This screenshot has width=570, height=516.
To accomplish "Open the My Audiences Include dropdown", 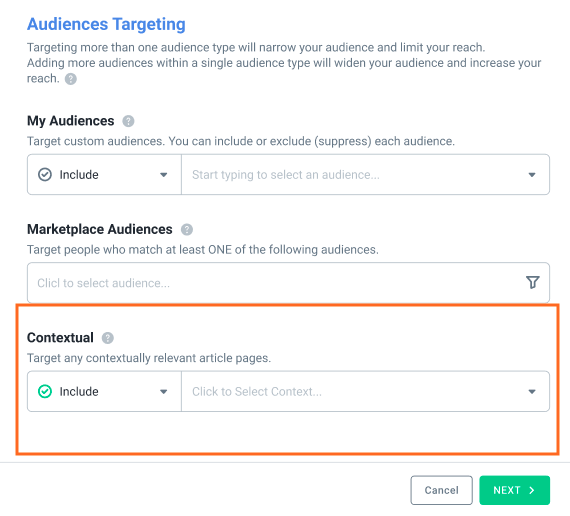I will [x=104, y=175].
